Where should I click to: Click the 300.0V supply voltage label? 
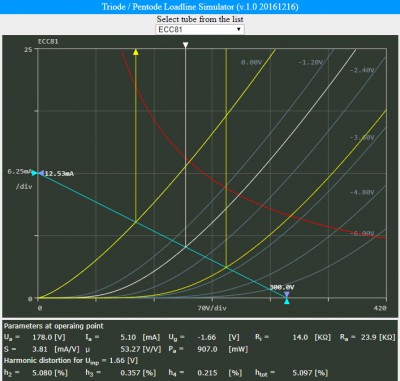pyautogui.click(x=282, y=287)
